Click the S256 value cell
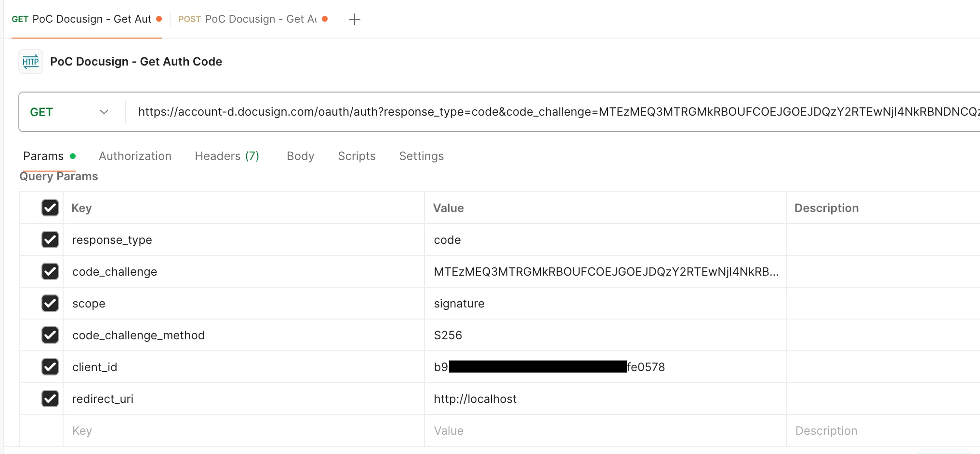The image size is (980, 454). [x=605, y=335]
